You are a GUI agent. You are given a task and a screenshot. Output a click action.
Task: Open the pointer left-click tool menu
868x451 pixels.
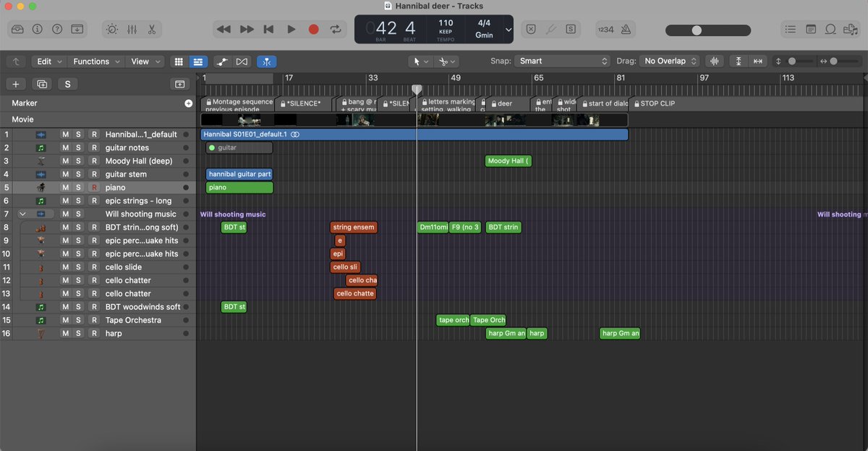[x=420, y=62]
